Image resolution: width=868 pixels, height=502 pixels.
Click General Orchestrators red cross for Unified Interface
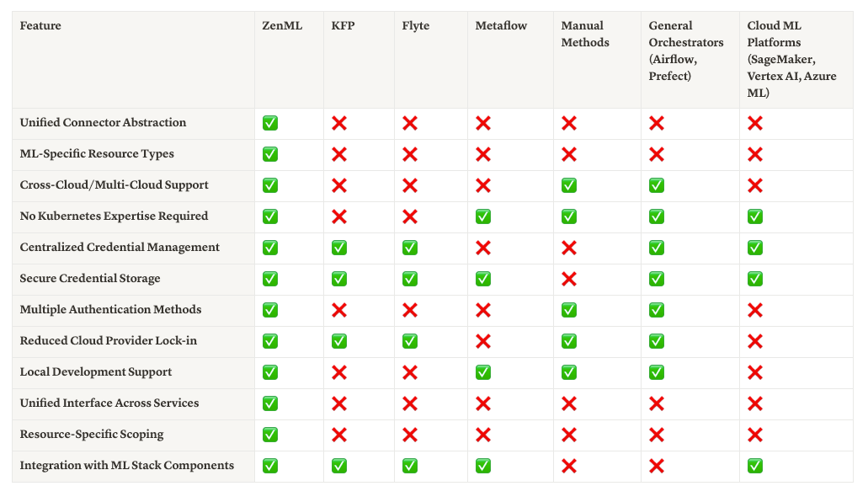coord(657,403)
